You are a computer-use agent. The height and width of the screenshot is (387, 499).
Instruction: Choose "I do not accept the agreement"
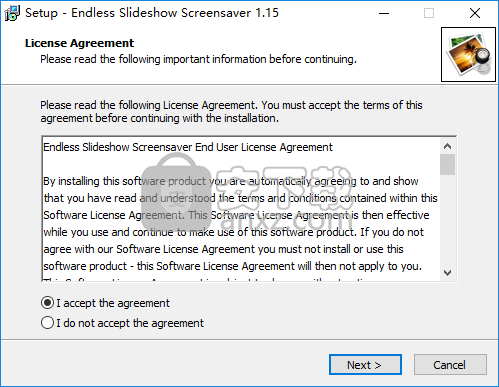tap(47, 323)
